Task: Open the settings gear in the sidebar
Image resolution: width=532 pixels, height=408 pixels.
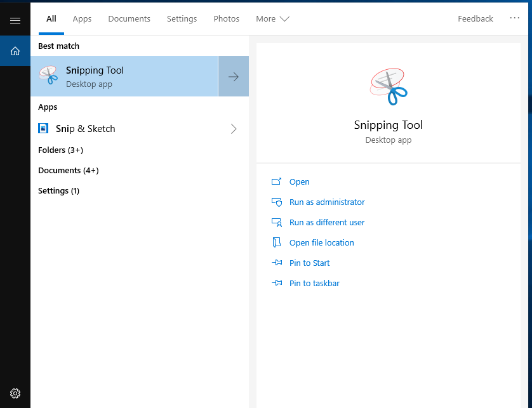Action: [15, 393]
